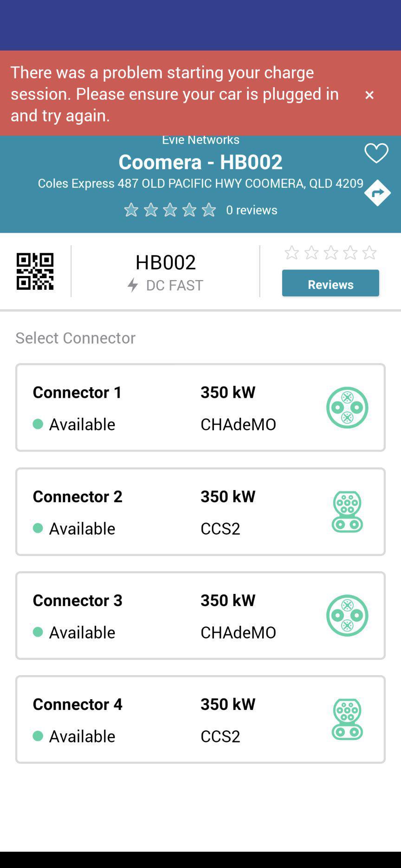Open directions using the arrow icon

[377, 192]
